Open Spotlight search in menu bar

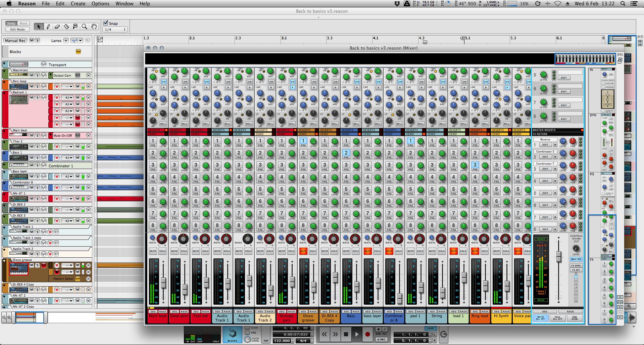(623, 4)
